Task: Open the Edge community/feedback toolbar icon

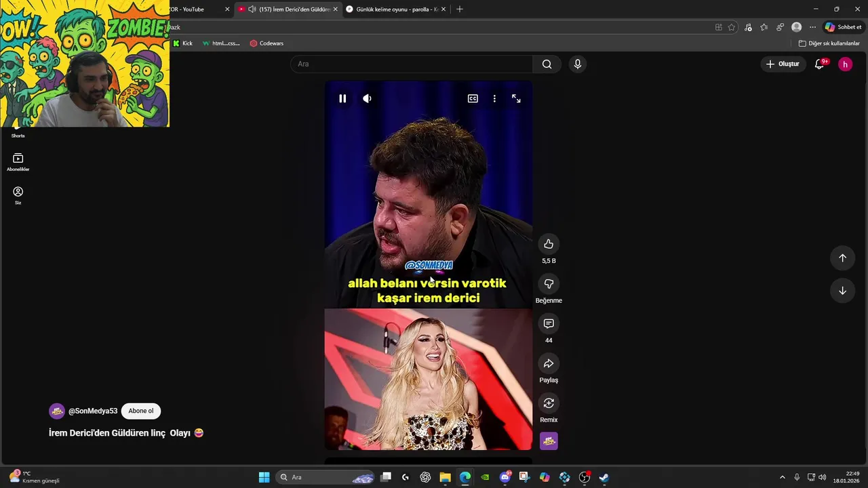Action: click(780, 27)
